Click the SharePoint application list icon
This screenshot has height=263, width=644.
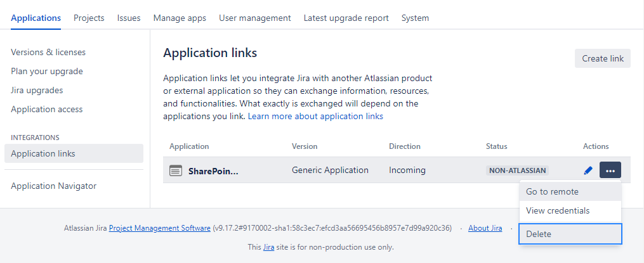[176, 170]
